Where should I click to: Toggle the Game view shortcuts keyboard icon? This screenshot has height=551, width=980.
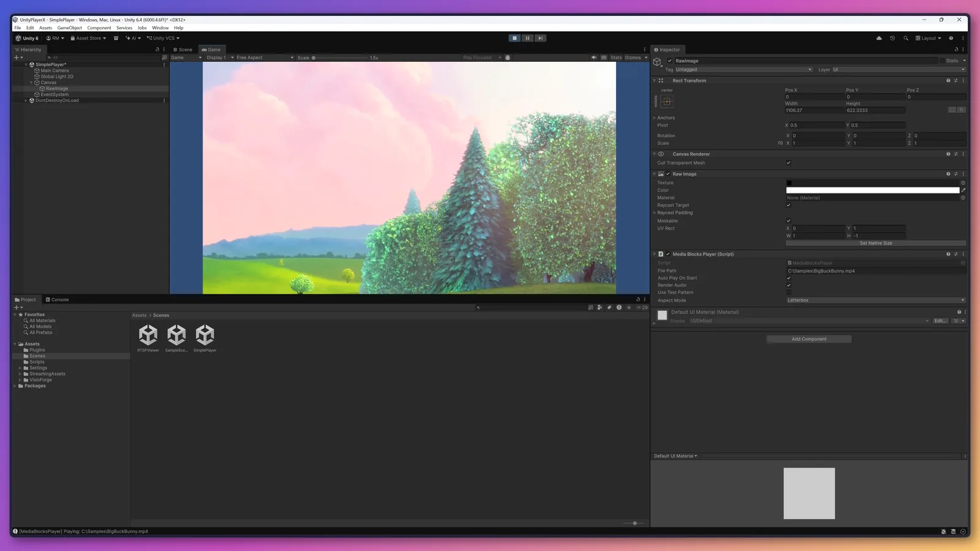pyautogui.click(x=604, y=58)
